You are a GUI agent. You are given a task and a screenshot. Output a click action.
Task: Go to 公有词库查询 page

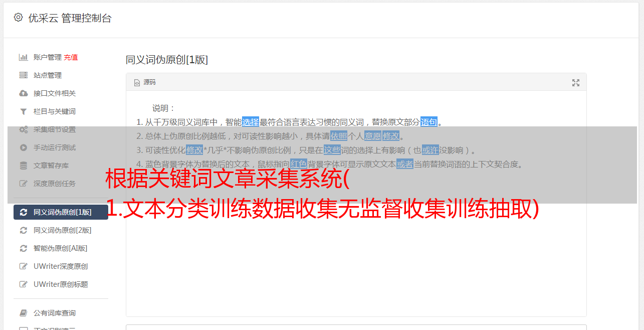tap(55, 313)
